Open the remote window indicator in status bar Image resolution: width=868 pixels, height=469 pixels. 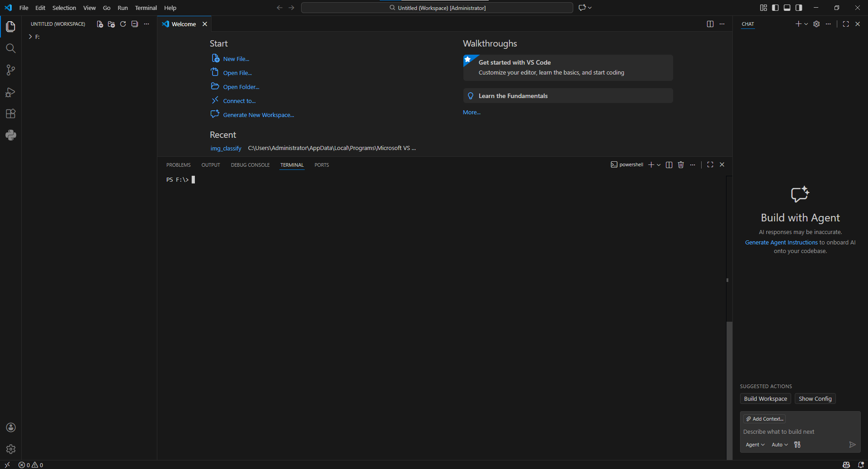coord(7,464)
